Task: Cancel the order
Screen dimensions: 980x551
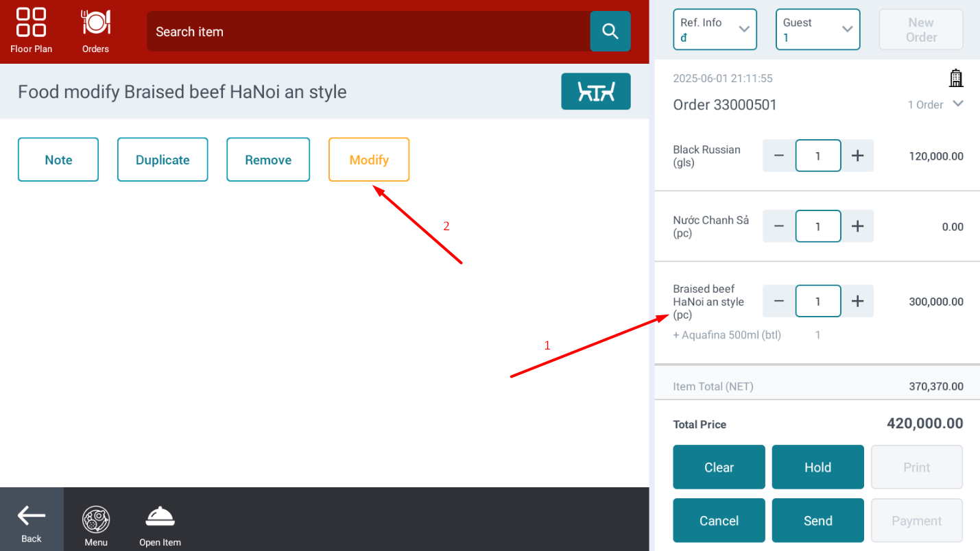Action: pos(719,521)
